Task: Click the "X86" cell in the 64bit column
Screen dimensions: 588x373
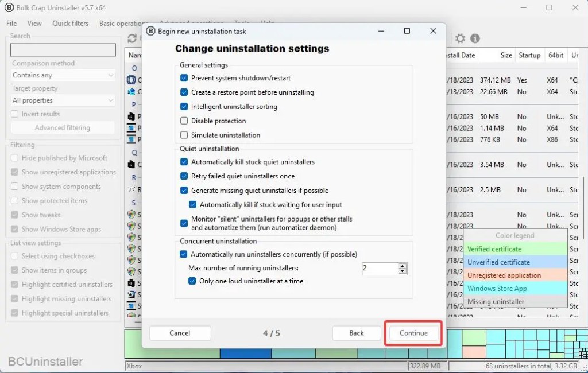Action: point(552,139)
